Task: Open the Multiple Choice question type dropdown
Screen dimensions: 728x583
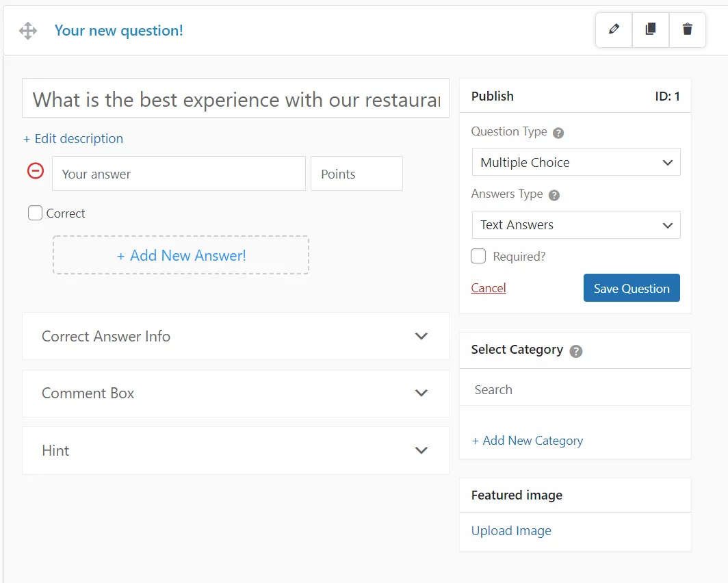Action: coord(576,162)
